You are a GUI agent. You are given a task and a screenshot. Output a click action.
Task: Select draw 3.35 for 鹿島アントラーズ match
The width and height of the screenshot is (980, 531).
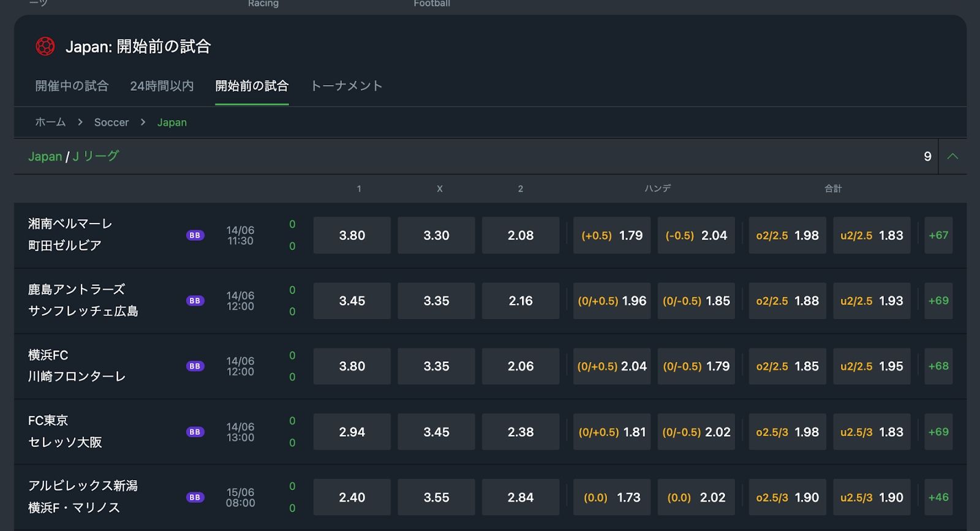pyautogui.click(x=436, y=301)
